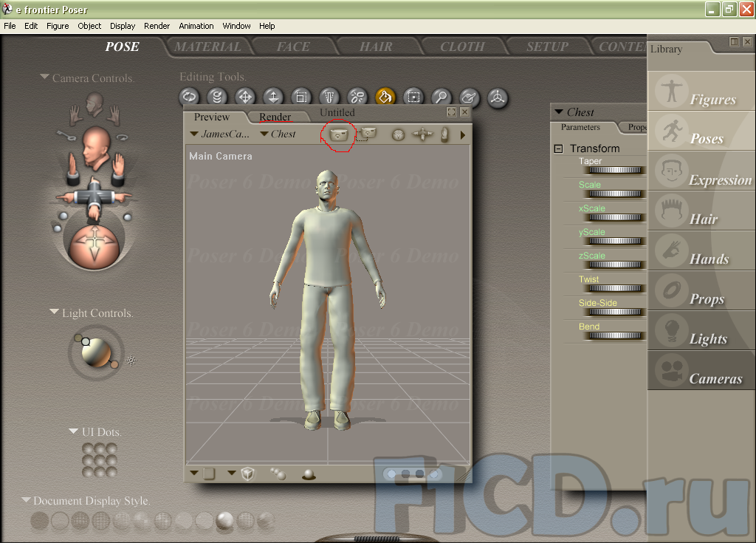
Task: Select the Rotate editing tool
Action: [x=189, y=97]
